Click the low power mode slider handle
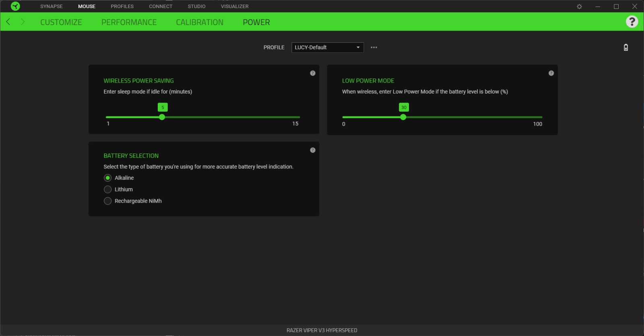644x336 pixels. (403, 117)
